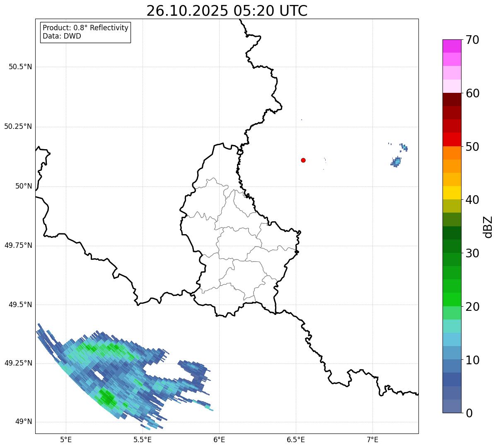Click the red station marker dot
Image resolution: width=498 pixels, height=448 pixels.
[303, 160]
